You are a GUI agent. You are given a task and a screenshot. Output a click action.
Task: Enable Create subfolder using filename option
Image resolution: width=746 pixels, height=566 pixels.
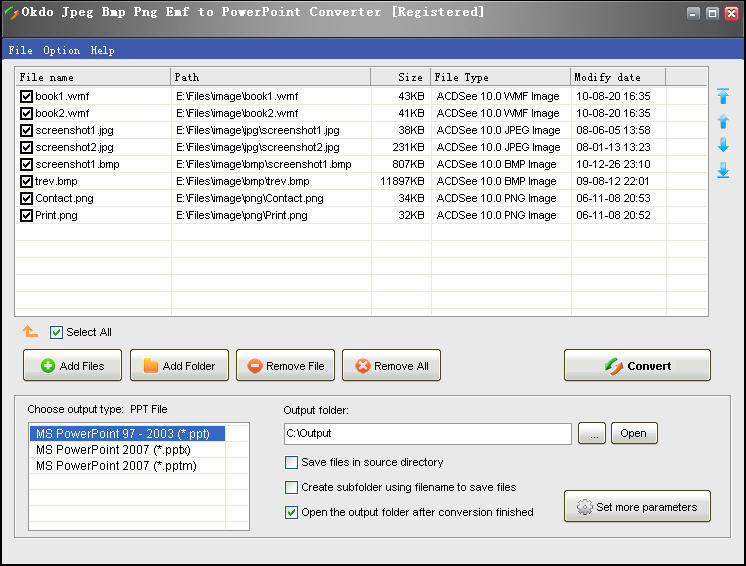(291, 488)
